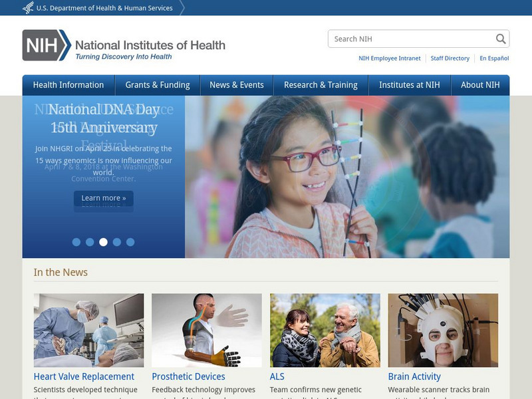Select the fourth slideshow dot

(117, 242)
